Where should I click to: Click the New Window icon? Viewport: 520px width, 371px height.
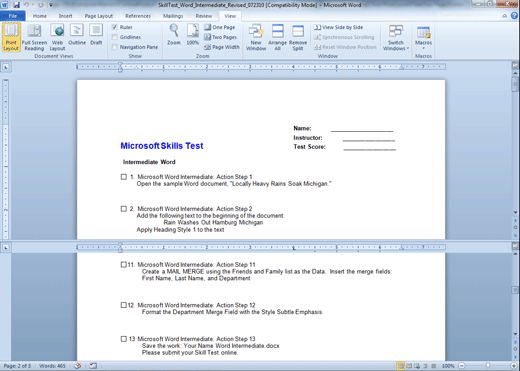[x=256, y=37]
